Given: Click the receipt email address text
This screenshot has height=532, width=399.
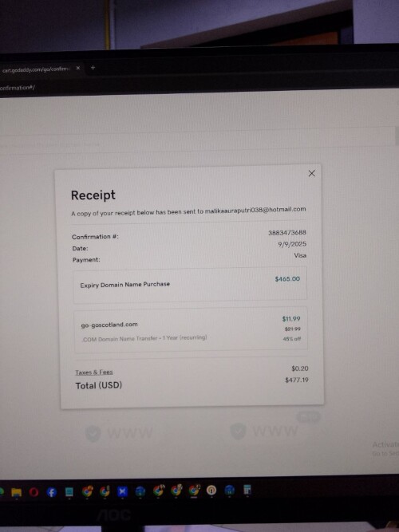Looking at the screenshot, I should click(x=255, y=210).
